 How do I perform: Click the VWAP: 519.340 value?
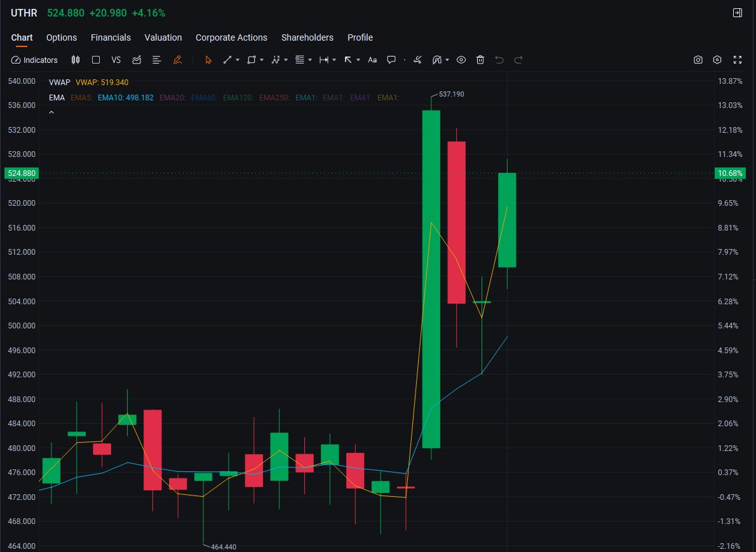pos(102,83)
